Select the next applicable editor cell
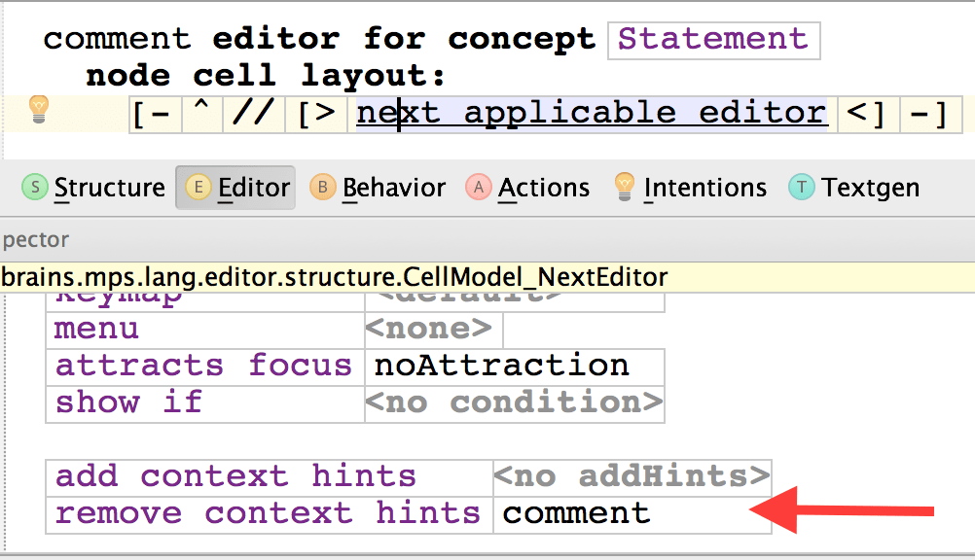 point(592,114)
